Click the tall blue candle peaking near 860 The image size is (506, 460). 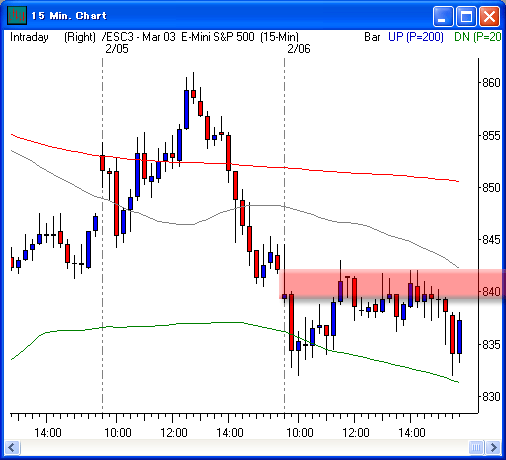[186, 109]
